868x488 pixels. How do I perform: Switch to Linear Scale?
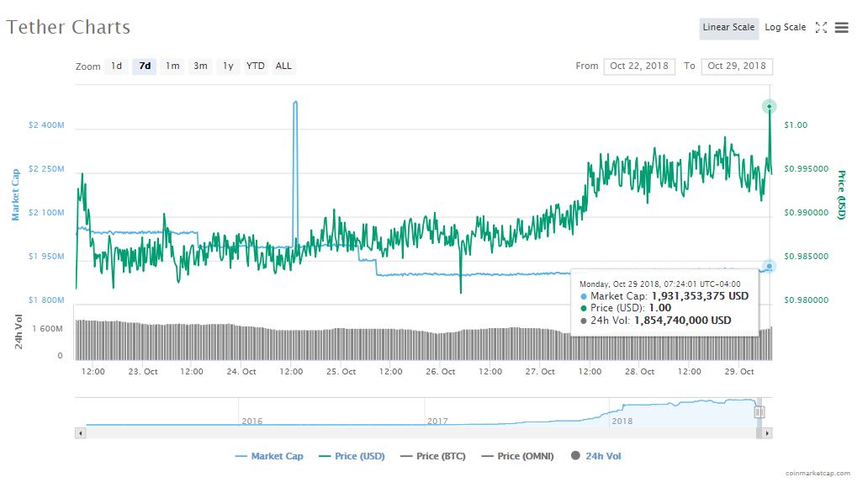[x=728, y=28]
